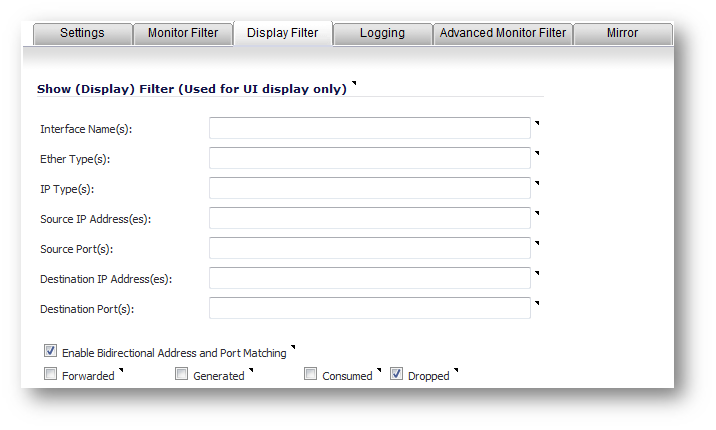Select the Source IP Address(es) field
Screen dimensions: 716x430
pyautogui.click(x=369, y=218)
